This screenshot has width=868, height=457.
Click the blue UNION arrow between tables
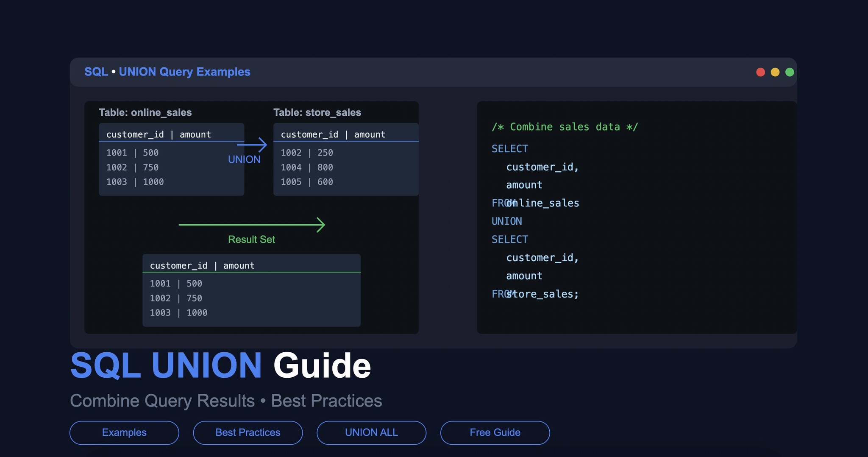[x=253, y=145]
